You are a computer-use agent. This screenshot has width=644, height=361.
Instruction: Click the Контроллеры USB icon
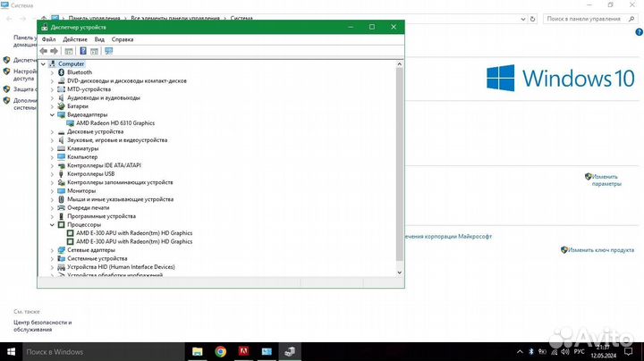pyautogui.click(x=61, y=174)
